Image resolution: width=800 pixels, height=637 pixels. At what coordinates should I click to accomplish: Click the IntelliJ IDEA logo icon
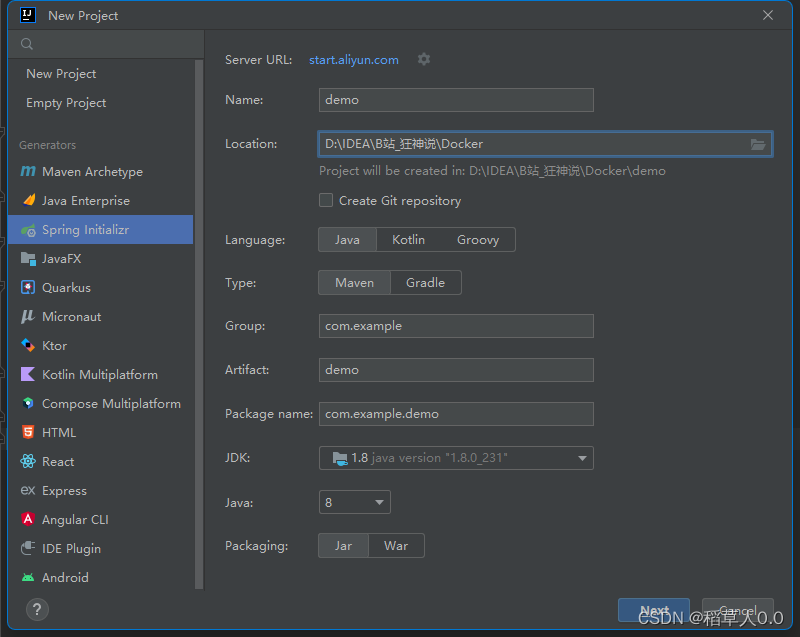28,15
